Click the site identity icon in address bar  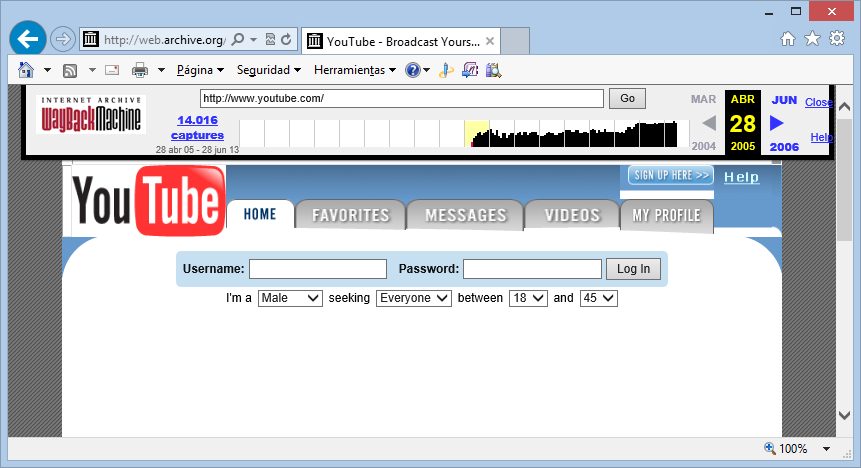(x=91, y=39)
